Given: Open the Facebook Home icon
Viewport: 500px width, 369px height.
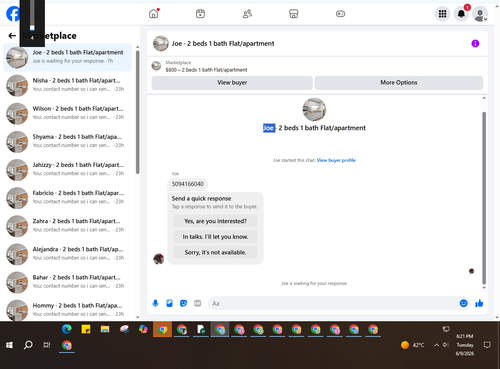Looking at the screenshot, I should [x=154, y=14].
